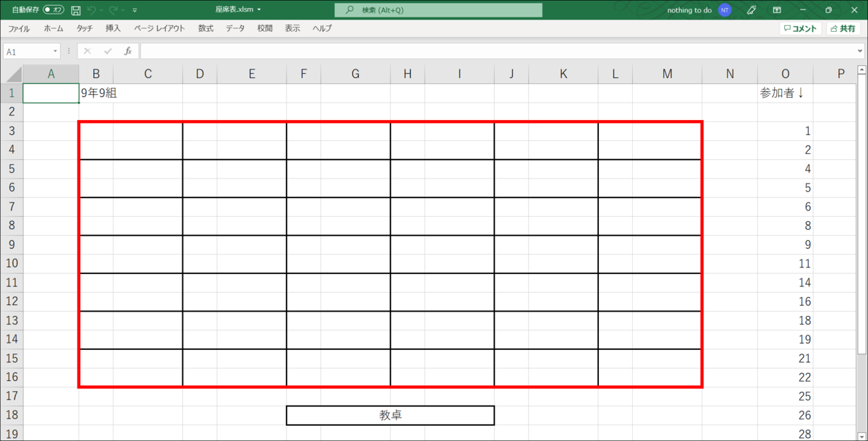Click the enter checkmark formula bar icon

[108, 51]
